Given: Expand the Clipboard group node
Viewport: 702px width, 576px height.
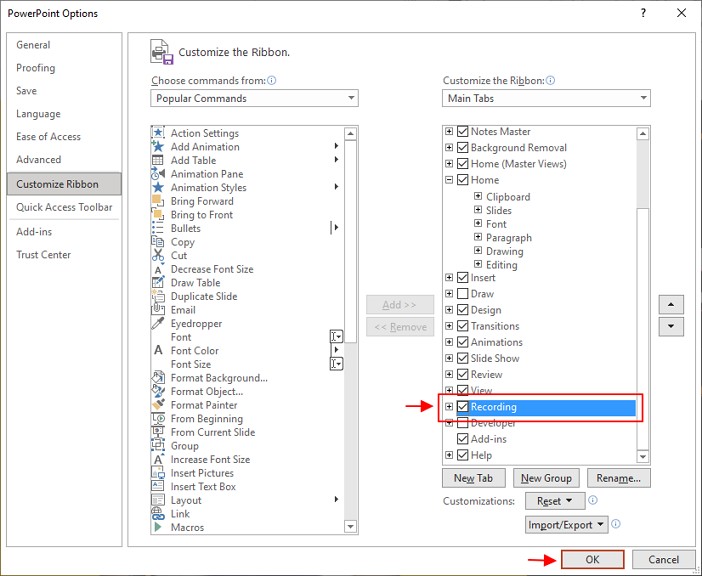Looking at the screenshot, I should coord(478,196).
